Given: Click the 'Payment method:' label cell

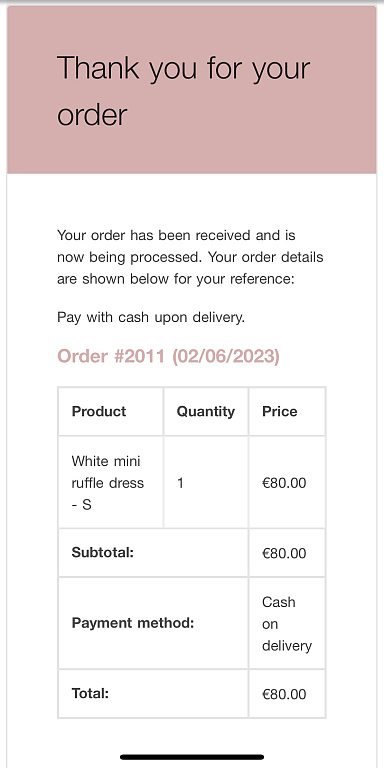Looking at the screenshot, I should (x=153, y=623).
